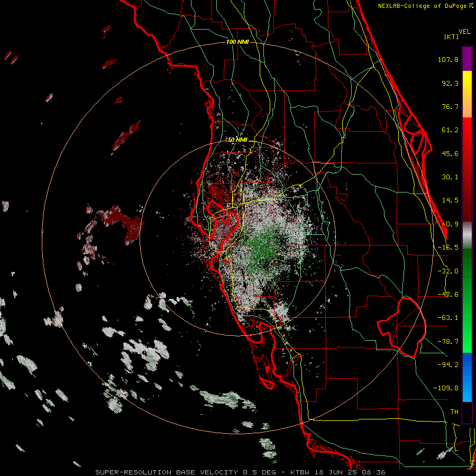
Task: Click the -0.9 velocity scale value
Action: tap(450, 224)
